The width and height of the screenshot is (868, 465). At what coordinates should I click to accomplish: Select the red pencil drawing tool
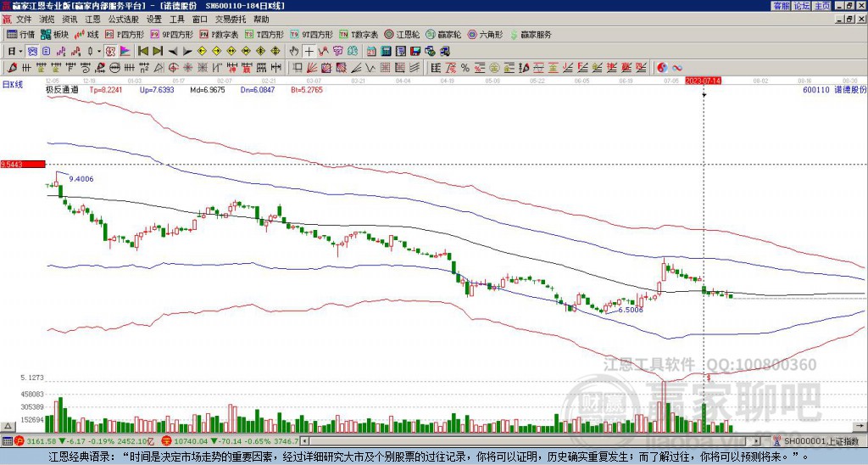tap(11, 68)
